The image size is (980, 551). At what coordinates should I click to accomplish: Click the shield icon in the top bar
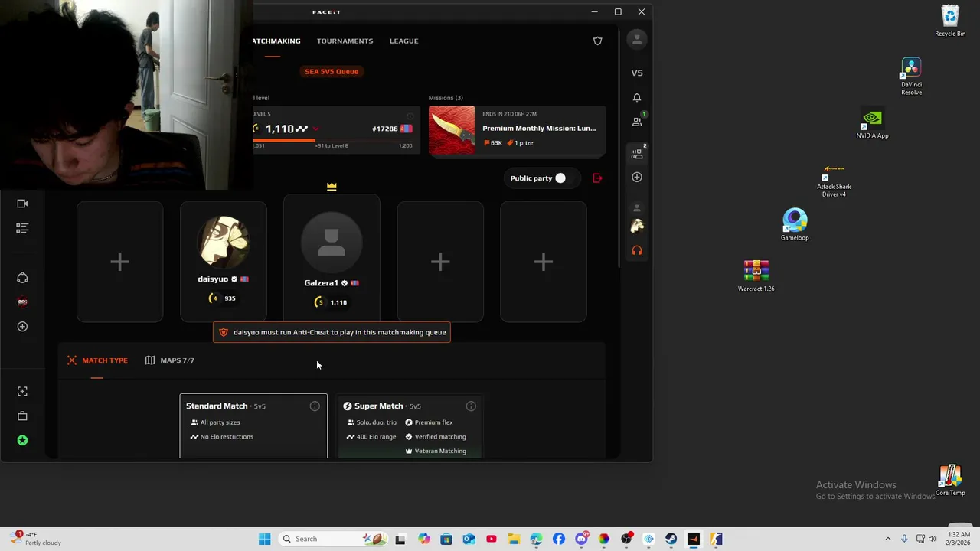(598, 41)
